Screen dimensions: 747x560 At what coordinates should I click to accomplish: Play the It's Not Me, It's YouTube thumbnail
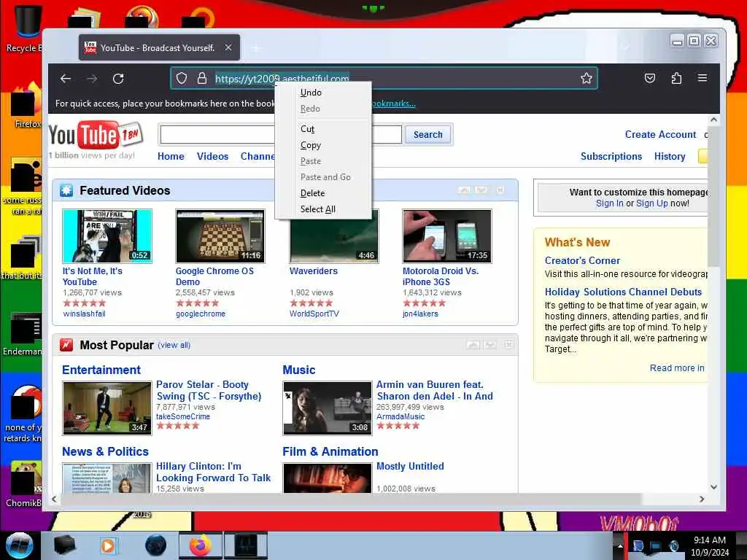click(x=107, y=236)
